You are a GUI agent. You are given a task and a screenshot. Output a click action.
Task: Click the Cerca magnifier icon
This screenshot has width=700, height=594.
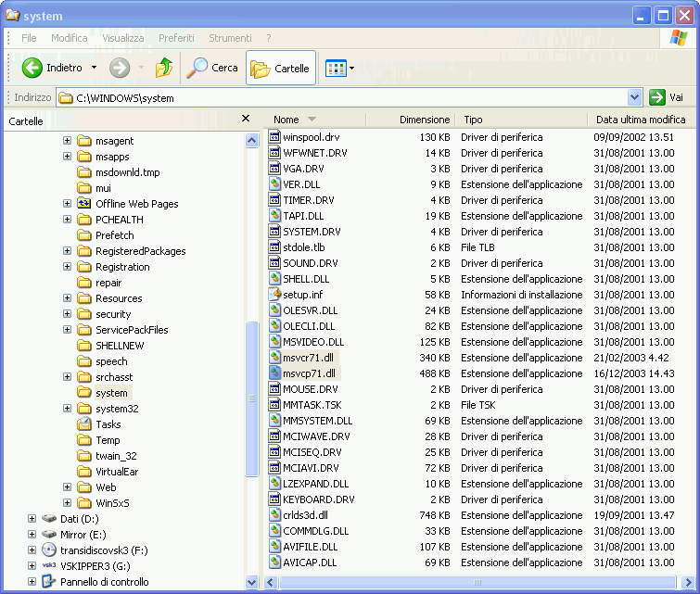[x=197, y=68]
